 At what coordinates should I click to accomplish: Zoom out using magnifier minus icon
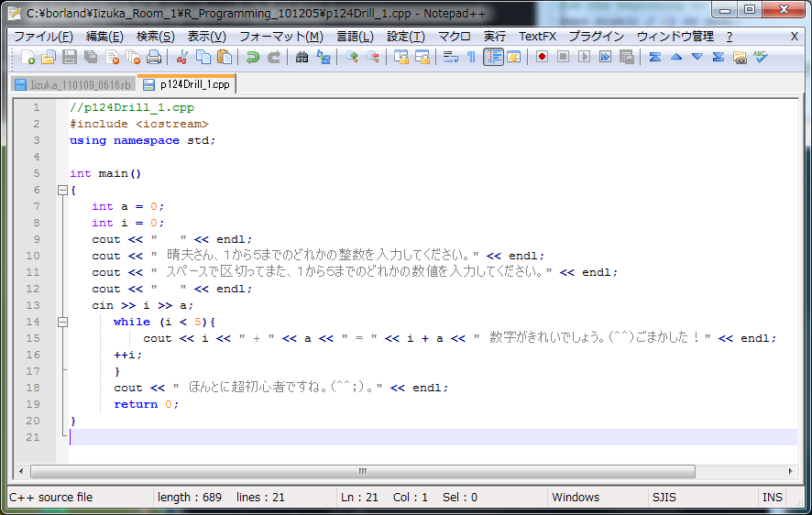coord(373,57)
